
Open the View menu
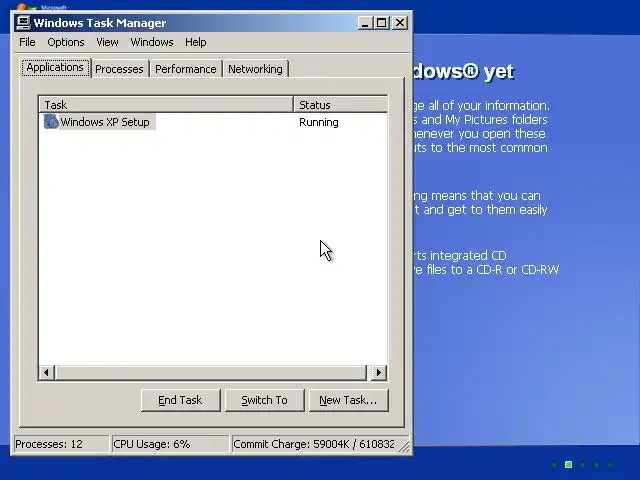pos(107,42)
